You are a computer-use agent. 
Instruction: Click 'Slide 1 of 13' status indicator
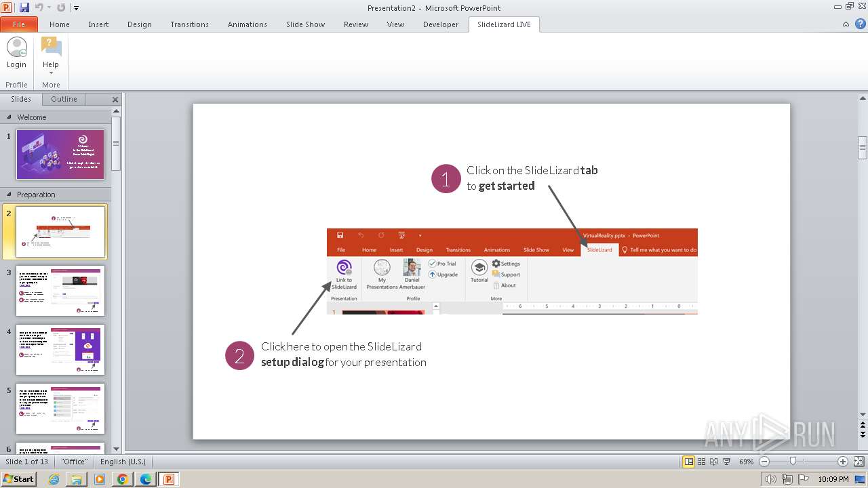pyautogui.click(x=28, y=462)
